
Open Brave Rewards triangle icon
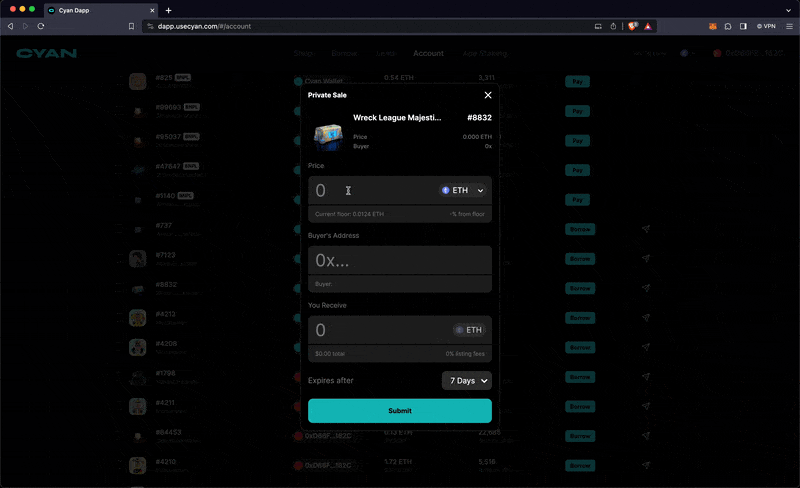click(x=647, y=26)
